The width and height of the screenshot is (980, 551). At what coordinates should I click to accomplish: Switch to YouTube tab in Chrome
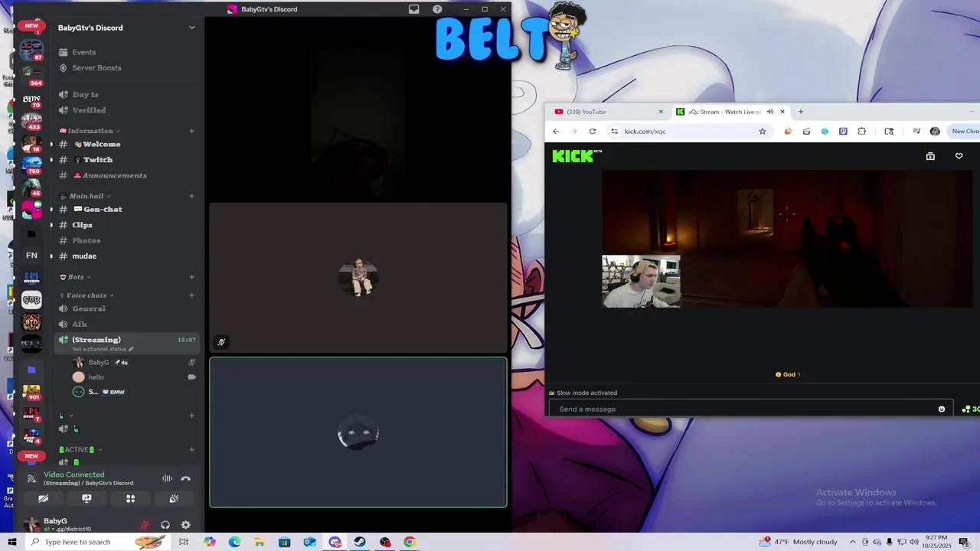coord(607,112)
